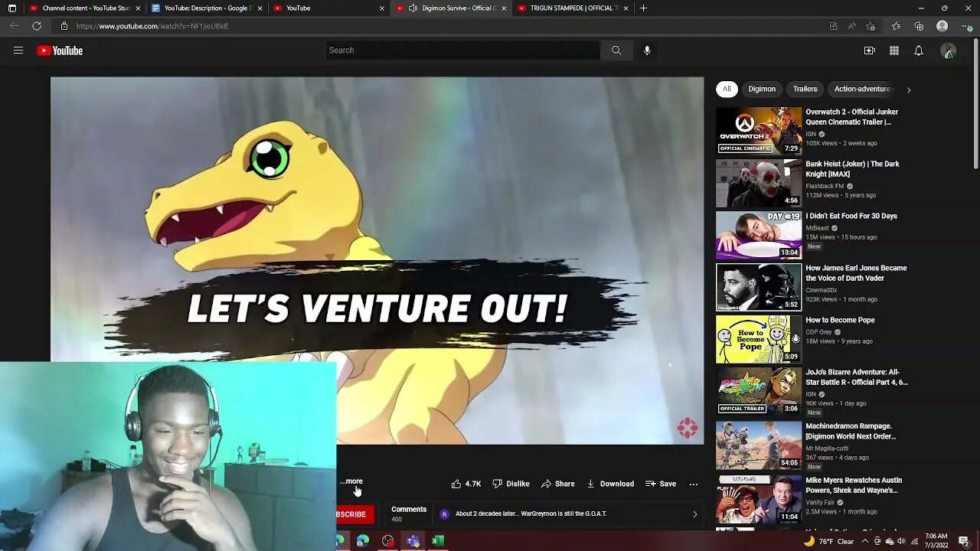Open a new browser tab
This screenshot has height=551, width=980.
pyautogui.click(x=643, y=8)
